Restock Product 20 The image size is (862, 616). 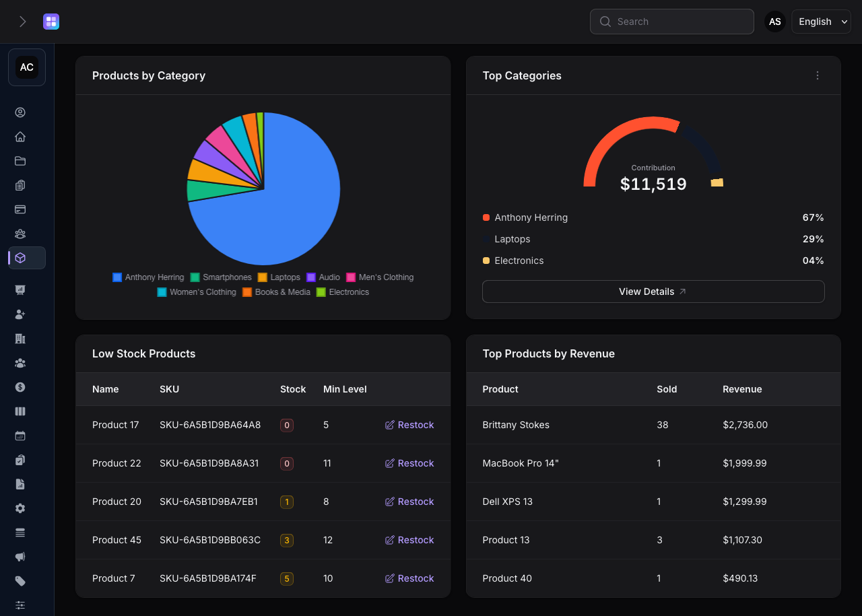pos(409,502)
